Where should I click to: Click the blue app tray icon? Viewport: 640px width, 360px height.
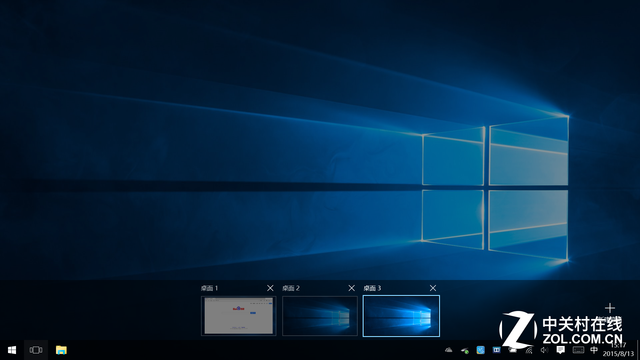click(x=480, y=350)
